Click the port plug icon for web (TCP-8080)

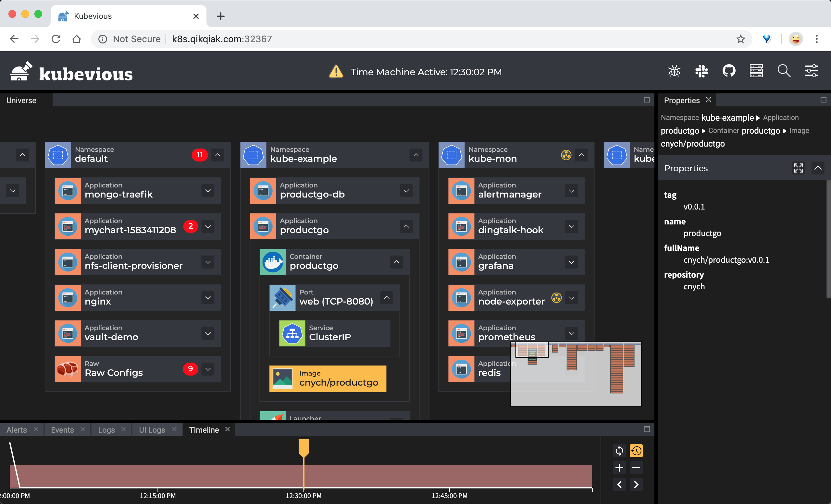(283, 298)
